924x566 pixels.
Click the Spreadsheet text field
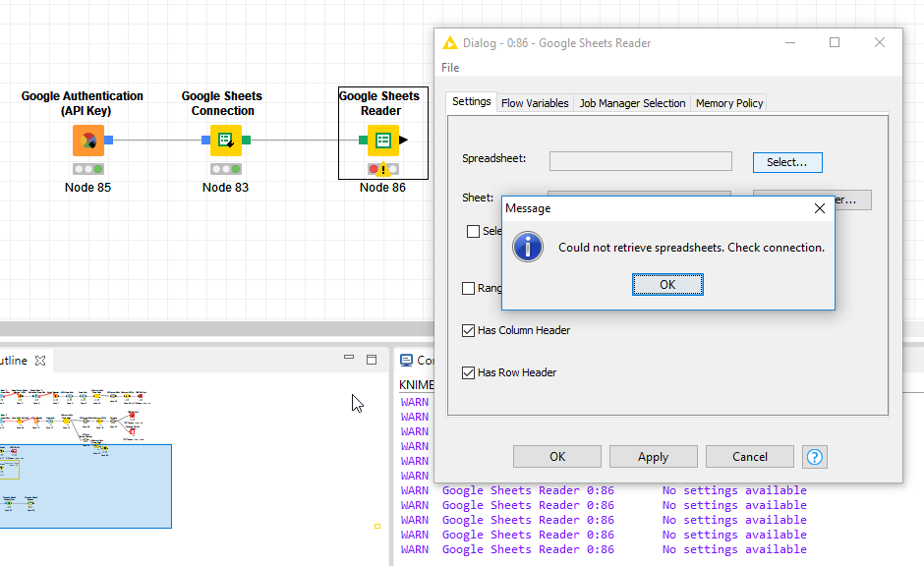[640, 161]
